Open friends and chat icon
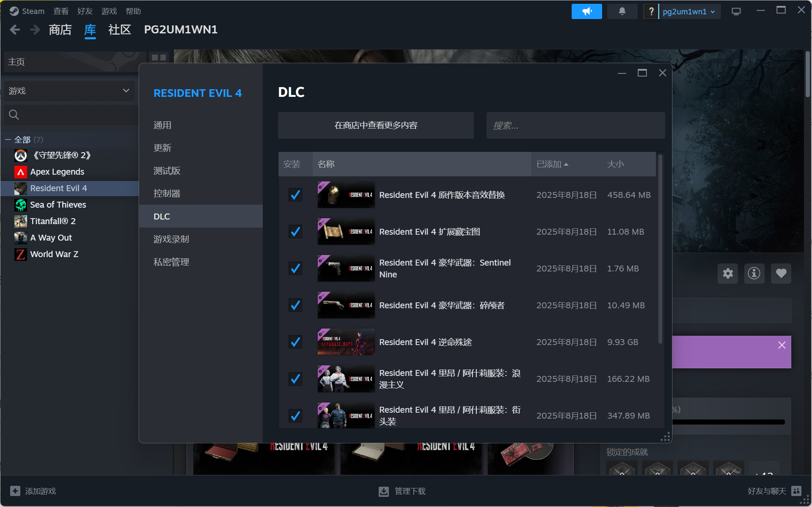Viewport: 812px width, 507px height. (x=796, y=491)
